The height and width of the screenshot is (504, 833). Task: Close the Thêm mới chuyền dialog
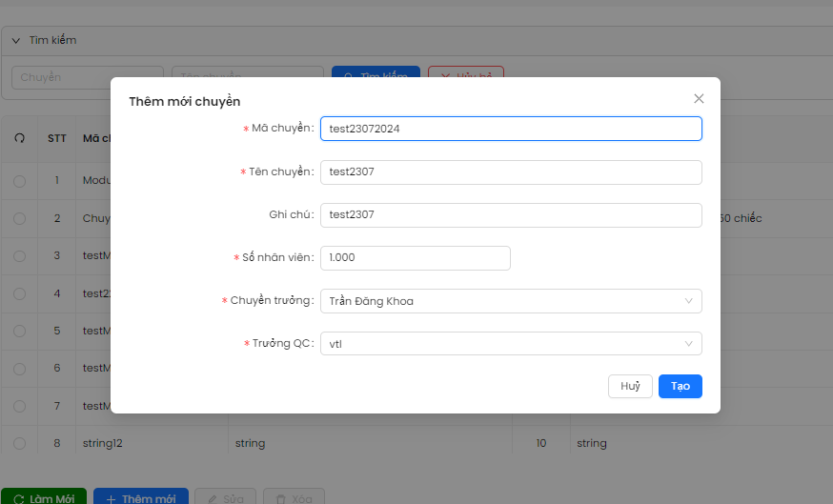coord(699,99)
